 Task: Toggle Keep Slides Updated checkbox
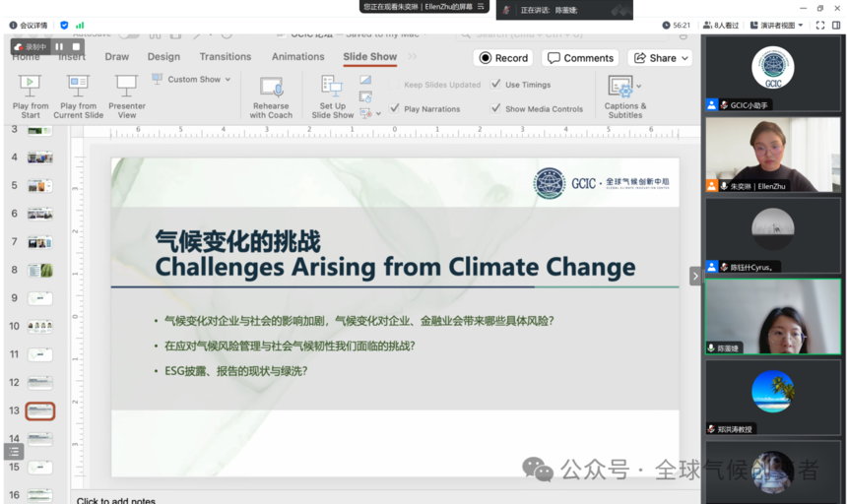(x=394, y=85)
